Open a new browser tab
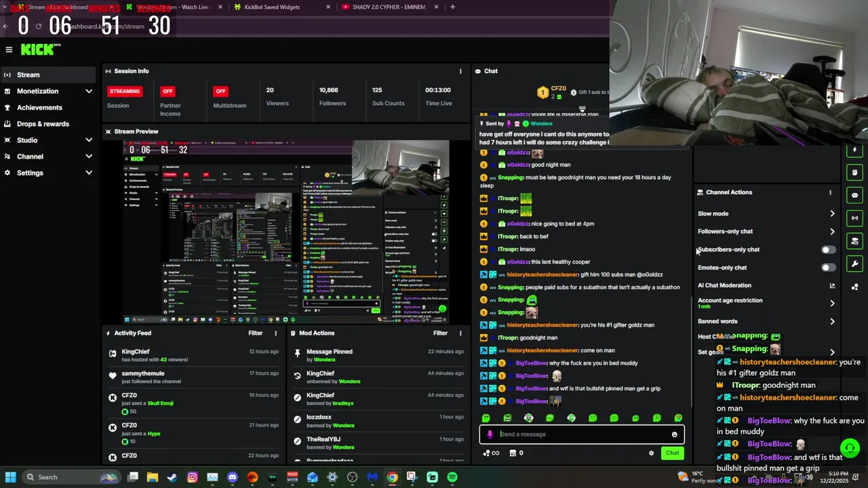The width and height of the screenshot is (868, 488). click(452, 7)
